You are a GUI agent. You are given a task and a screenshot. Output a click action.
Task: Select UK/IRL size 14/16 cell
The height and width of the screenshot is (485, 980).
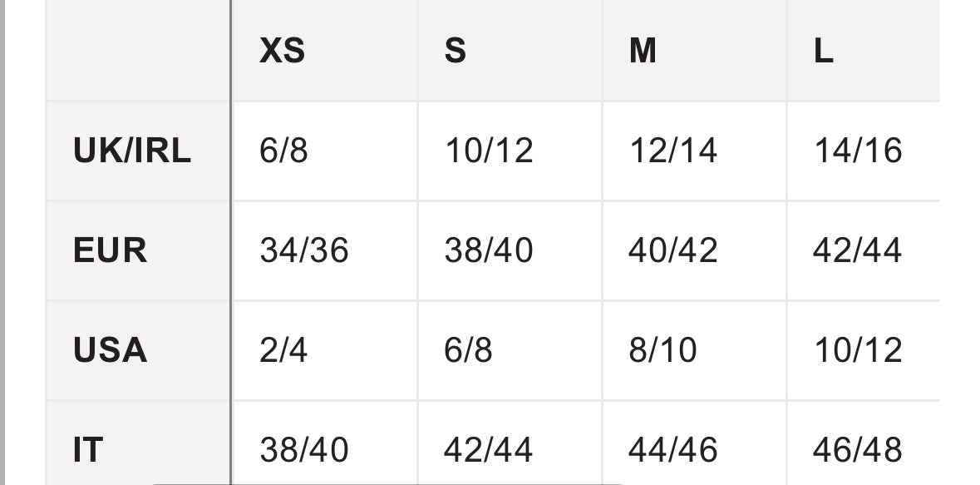point(864,151)
